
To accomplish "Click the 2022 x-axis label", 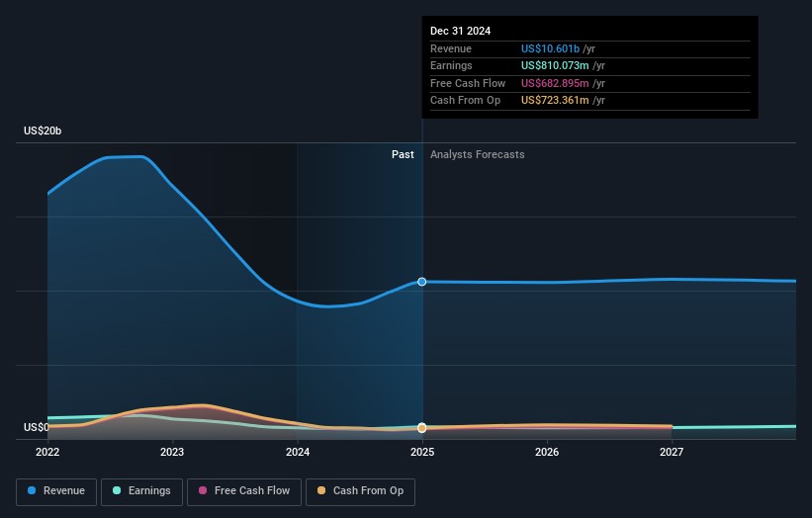I will [47, 453].
